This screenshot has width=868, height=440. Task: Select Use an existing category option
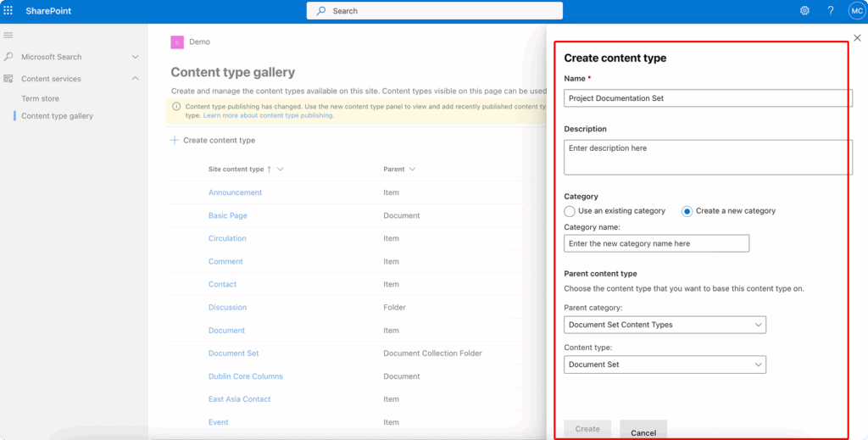(x=570, y=211)
